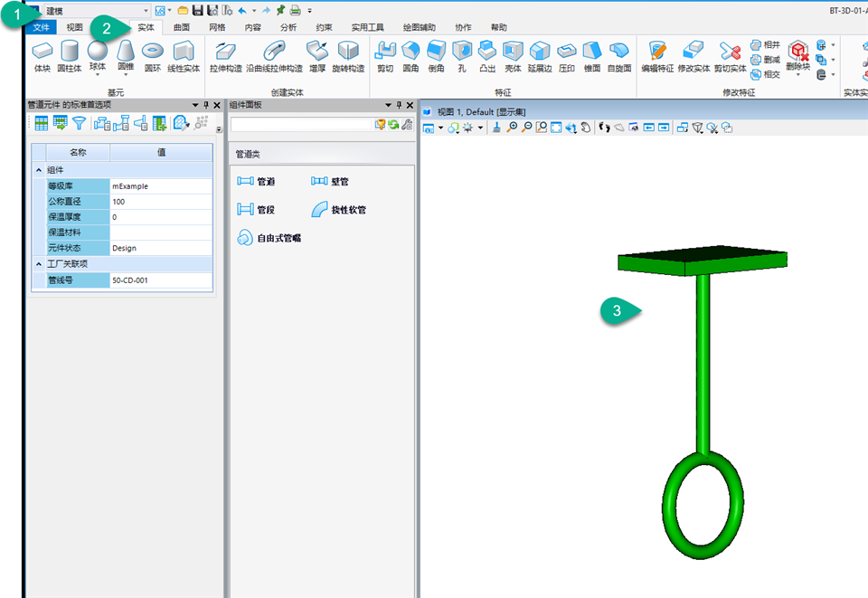The image size is (868, 598).
Task: Expand the 球体 sphere dropdown arrow
Action: 97,75
